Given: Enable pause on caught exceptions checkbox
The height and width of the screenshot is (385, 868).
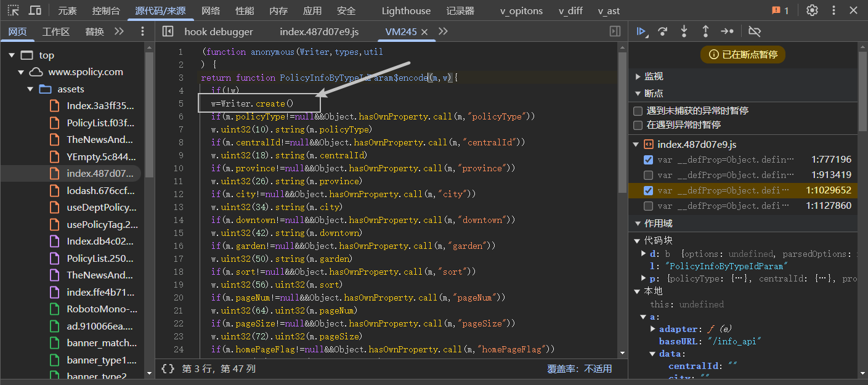Looking at the screenshot, I should tap(638, 125).
